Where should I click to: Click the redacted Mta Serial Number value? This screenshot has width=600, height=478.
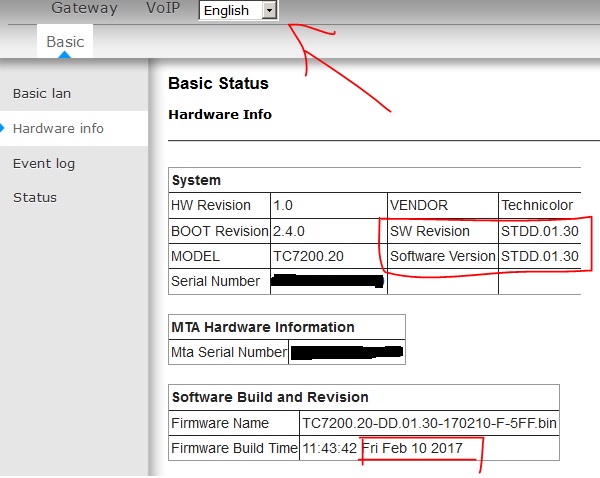[x=345, y=351]
